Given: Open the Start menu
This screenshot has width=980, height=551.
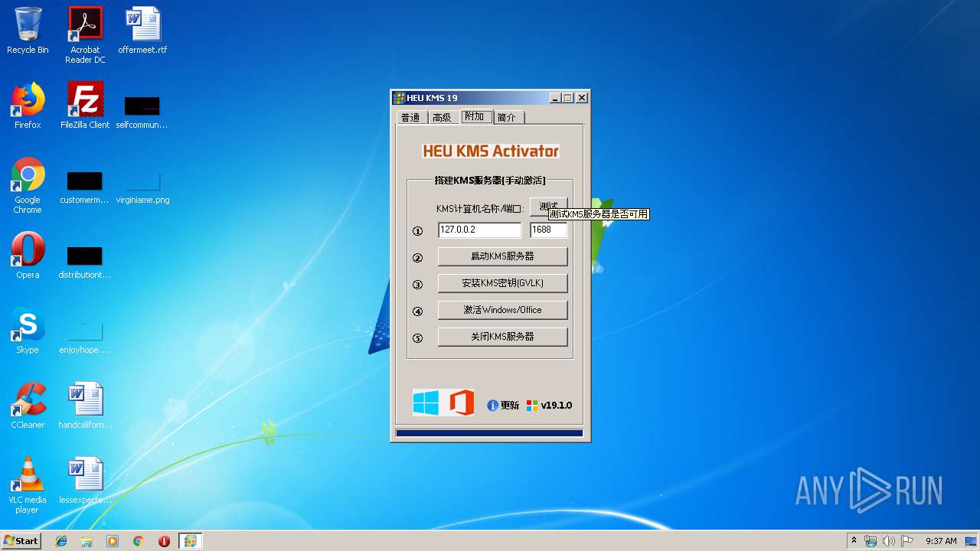Looking at the screenshot, I should pyautogui.click(x=21, y=540).
